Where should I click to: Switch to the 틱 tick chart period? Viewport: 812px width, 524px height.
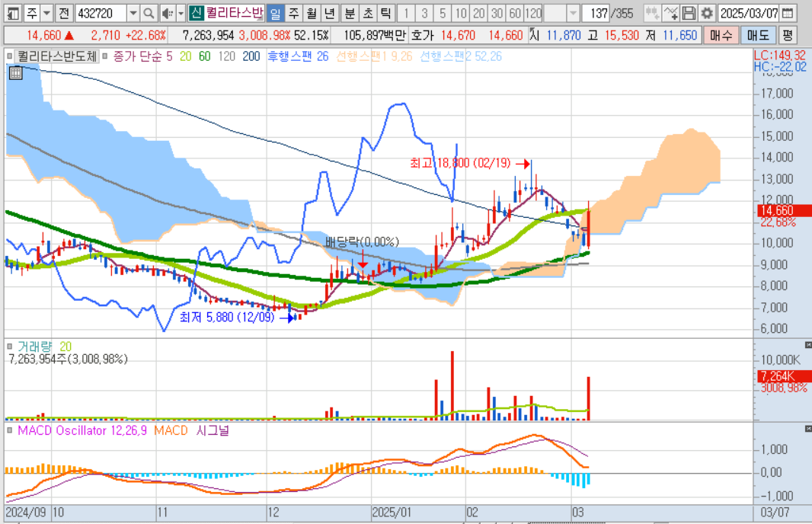[x=385, y=13]
